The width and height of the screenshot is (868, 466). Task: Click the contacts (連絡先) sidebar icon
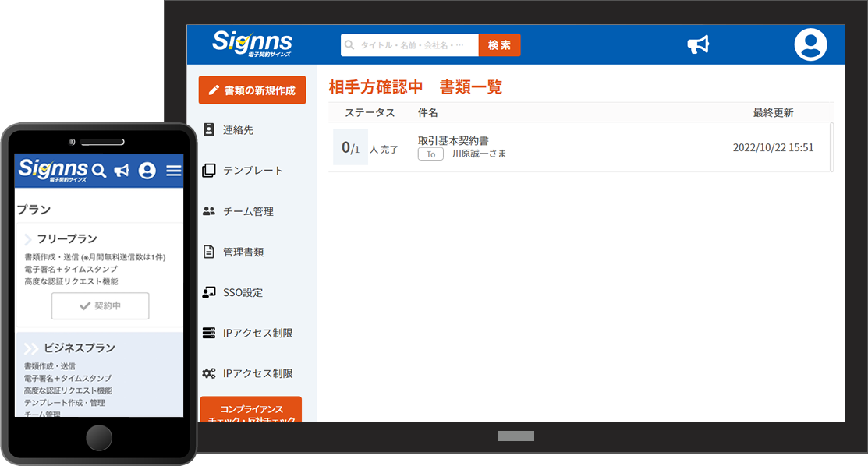pos(209,130)
